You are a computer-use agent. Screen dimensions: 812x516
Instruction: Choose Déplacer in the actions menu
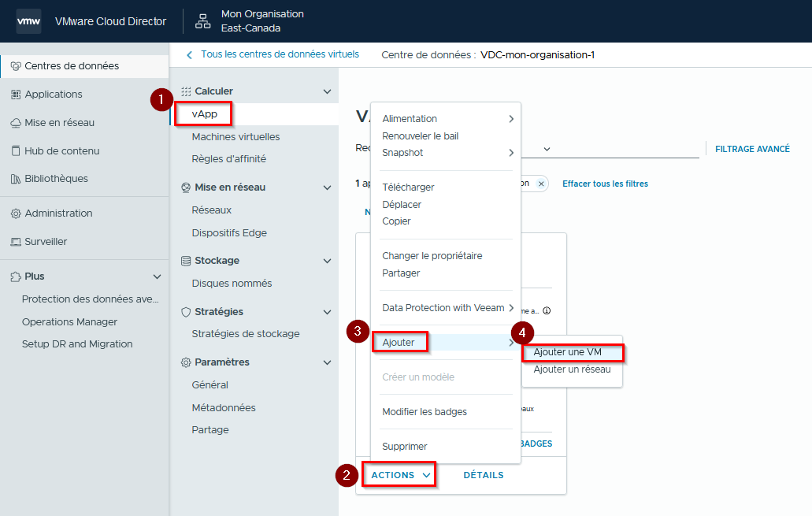[x=402, y=205]
